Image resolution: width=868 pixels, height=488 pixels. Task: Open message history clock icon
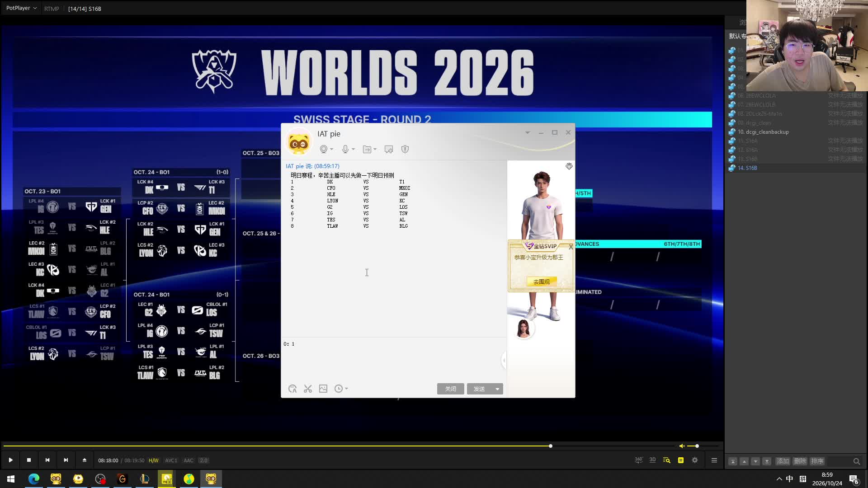pyautogui.click(x=339, y=389)
